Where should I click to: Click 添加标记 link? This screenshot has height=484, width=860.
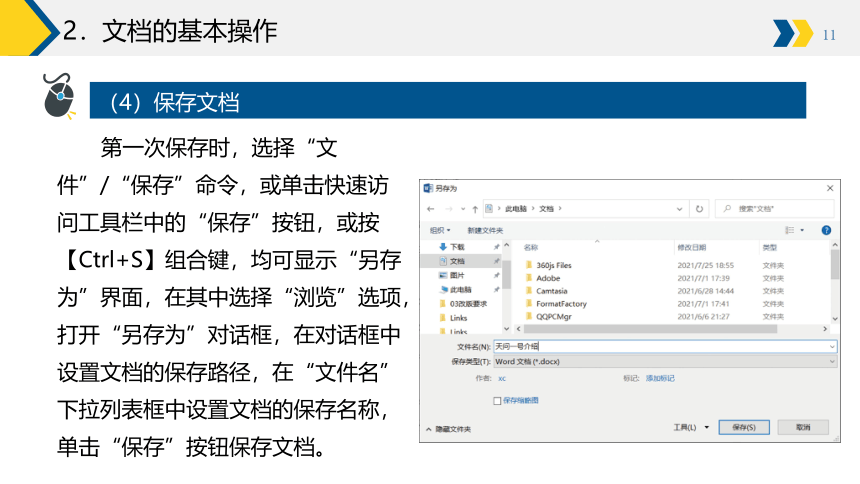tap(660, 378)
